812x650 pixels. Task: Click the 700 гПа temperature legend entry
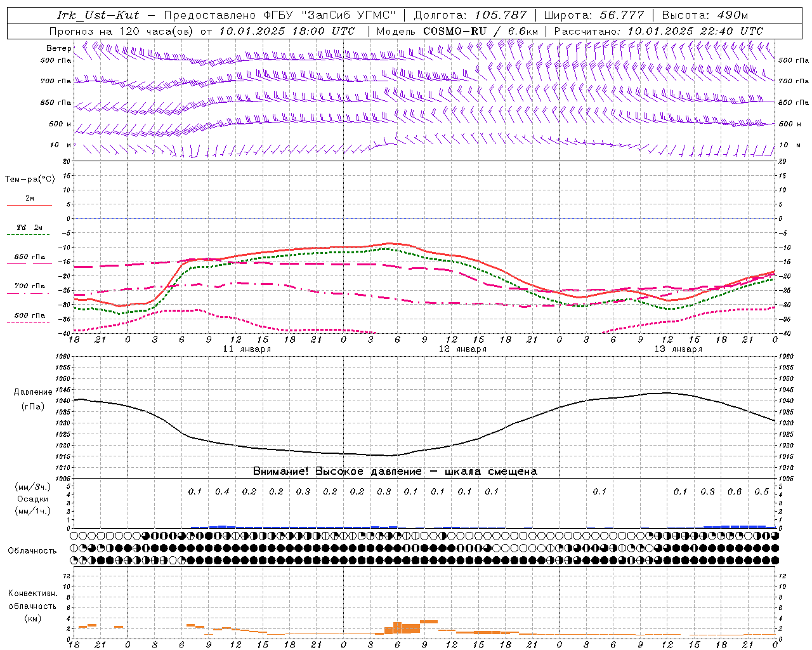[x=30, y=286]
